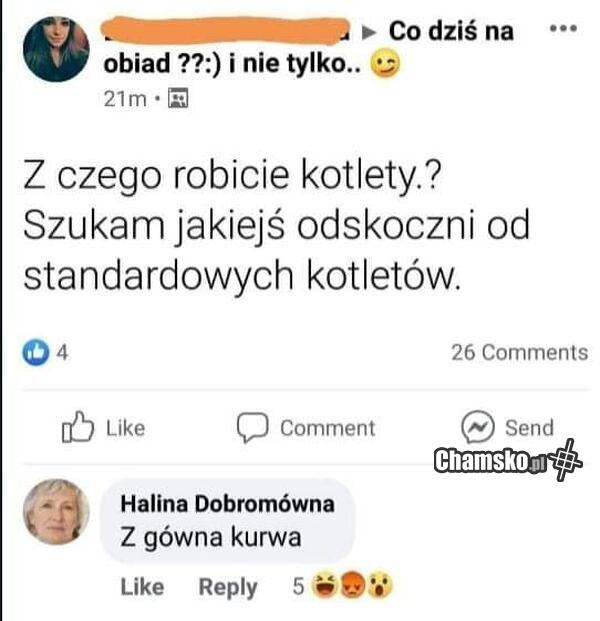
Task: Click the Messenger Send icon
Action: 478,427
